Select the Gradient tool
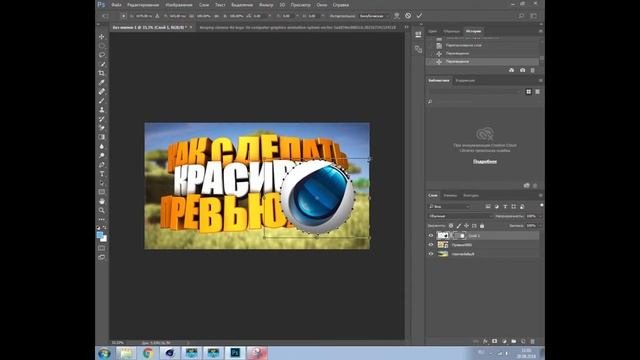 tap(102, 137)
